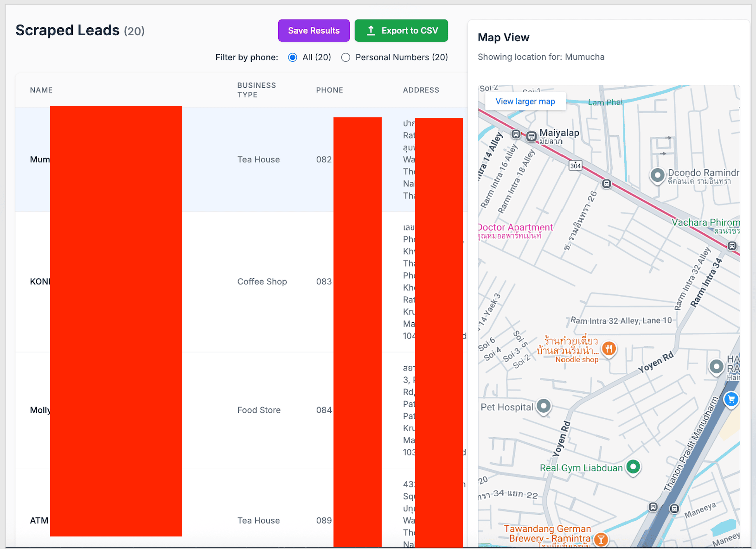This screenshot has height=549, width=756.
Task: Select Personal Numbers (20) filter option
Action: click(x=346, y=57)
